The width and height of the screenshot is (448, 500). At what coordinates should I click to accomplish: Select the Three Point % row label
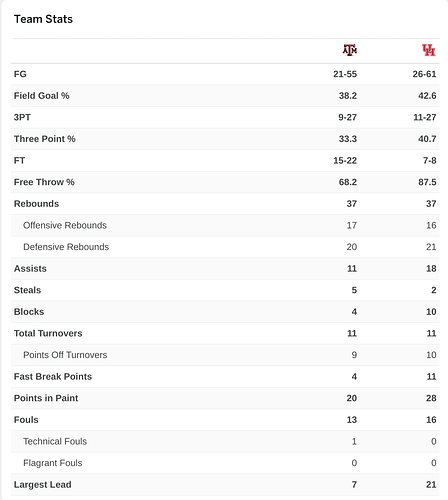click(x=45, y=139)
